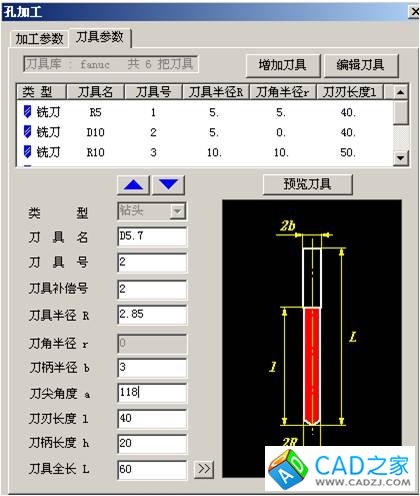Select the D10 milling cutter row icon

click(x=28, y=132)
